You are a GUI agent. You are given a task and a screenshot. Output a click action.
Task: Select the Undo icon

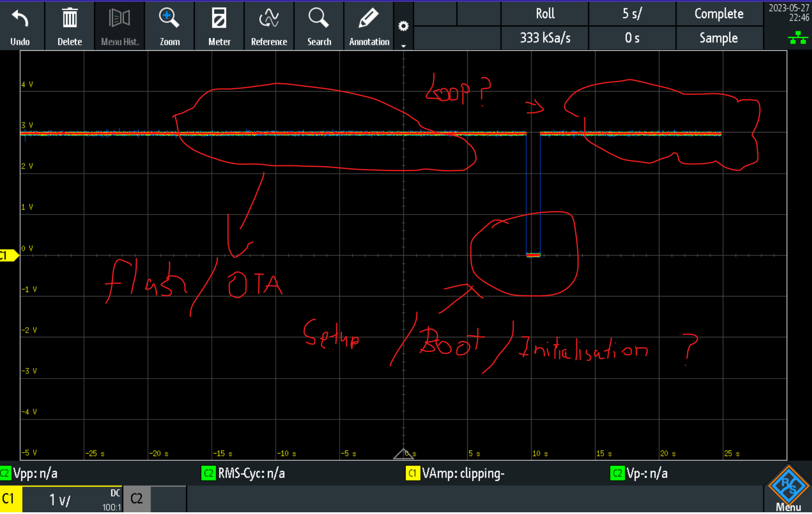point(20,26)
